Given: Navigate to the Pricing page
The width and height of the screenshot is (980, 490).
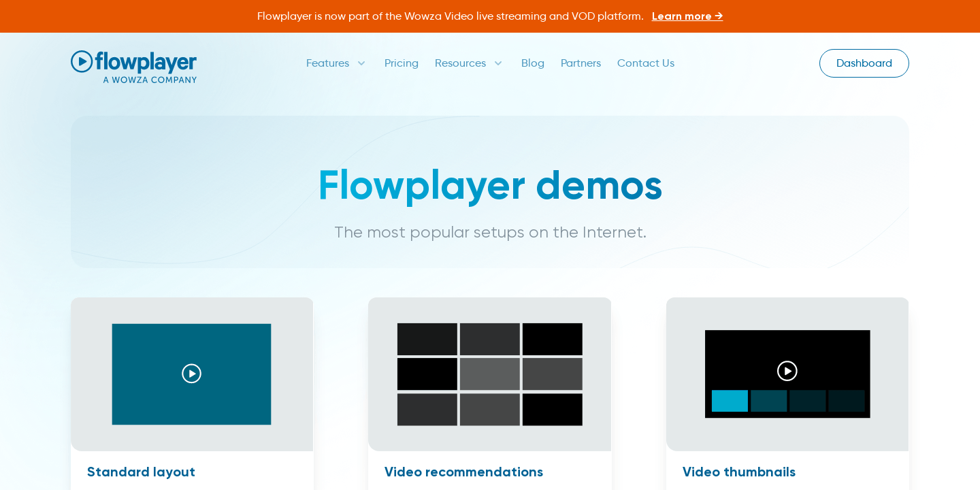Looking at the screenshot, I should (402, 63).
